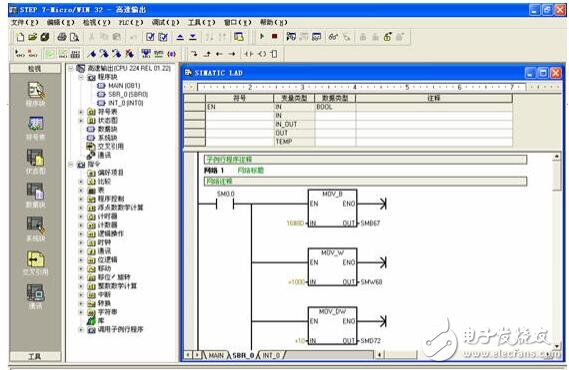Click the Open project folder icon
The width and height of the screenshot is (569, 370).
[x=33, y=37]
